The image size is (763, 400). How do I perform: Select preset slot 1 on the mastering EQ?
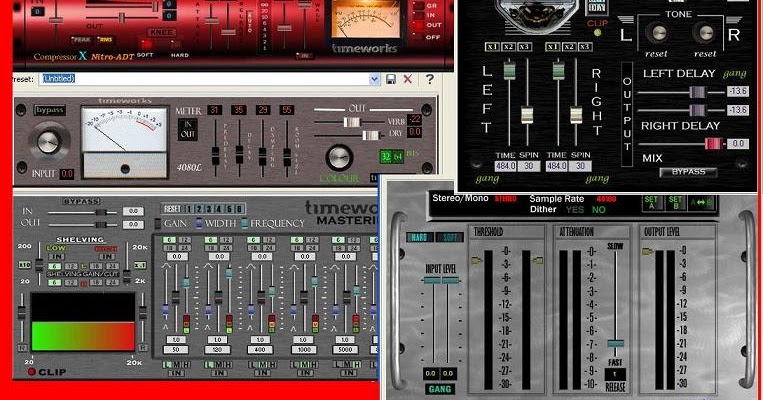189,209
